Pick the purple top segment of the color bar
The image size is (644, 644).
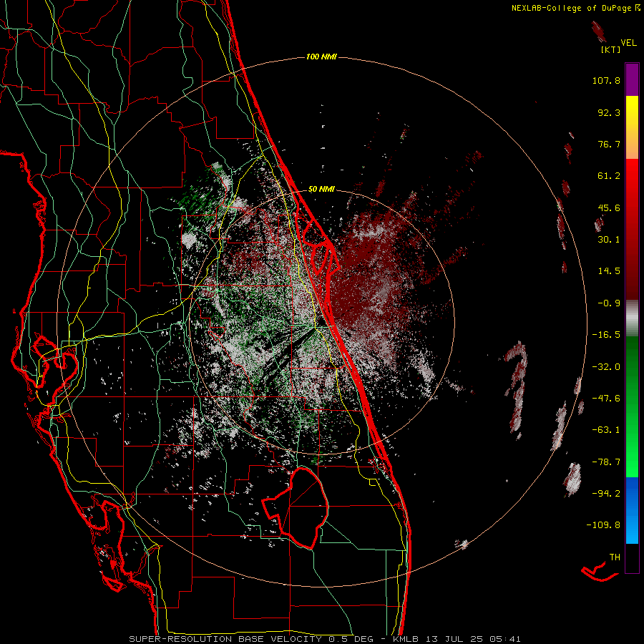tap(632, 79)
